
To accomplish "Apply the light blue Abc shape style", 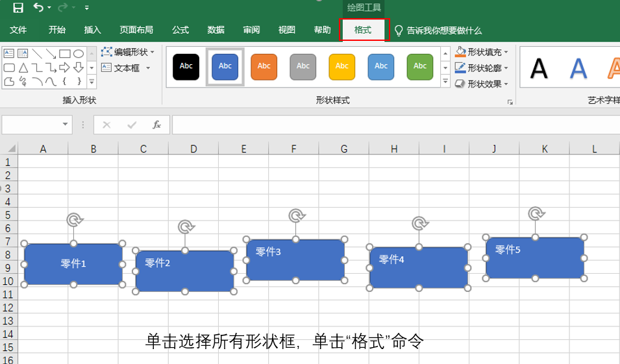I will (x=381, y=67).
